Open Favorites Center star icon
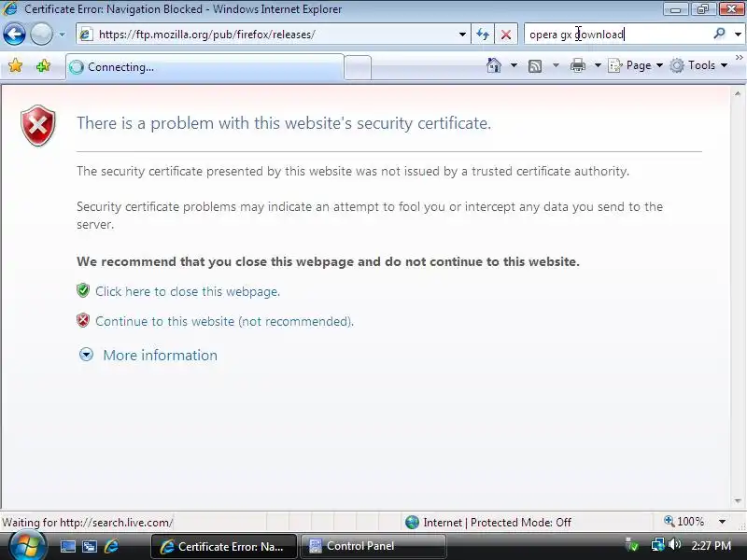This screenshot has height=560, width=747. (x=15, y=65)
